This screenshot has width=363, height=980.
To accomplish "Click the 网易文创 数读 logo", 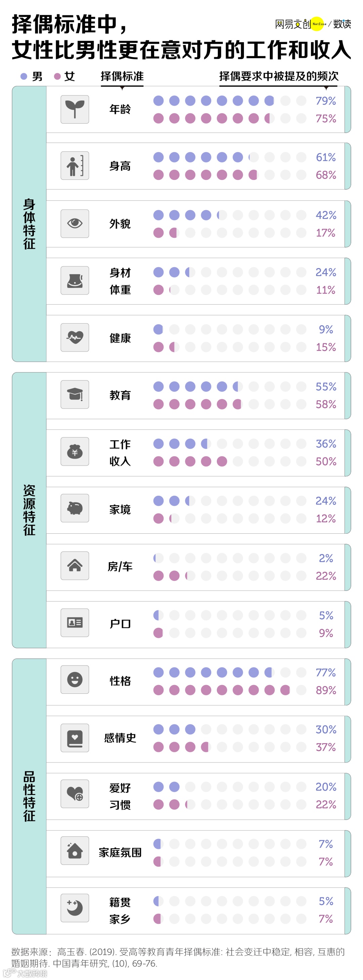I will click(313, 24).
